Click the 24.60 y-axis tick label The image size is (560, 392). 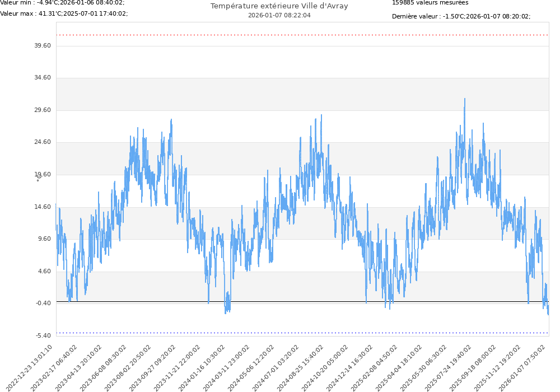coord(43,142)
